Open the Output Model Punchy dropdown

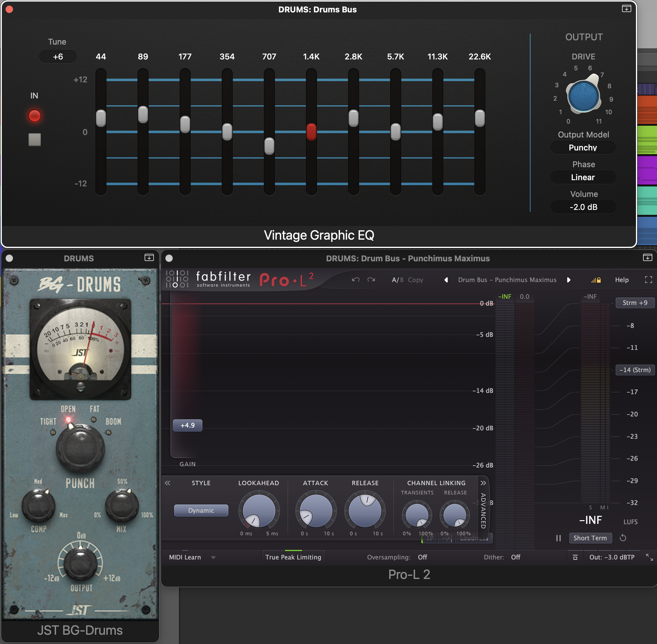[x=583, y=148]
